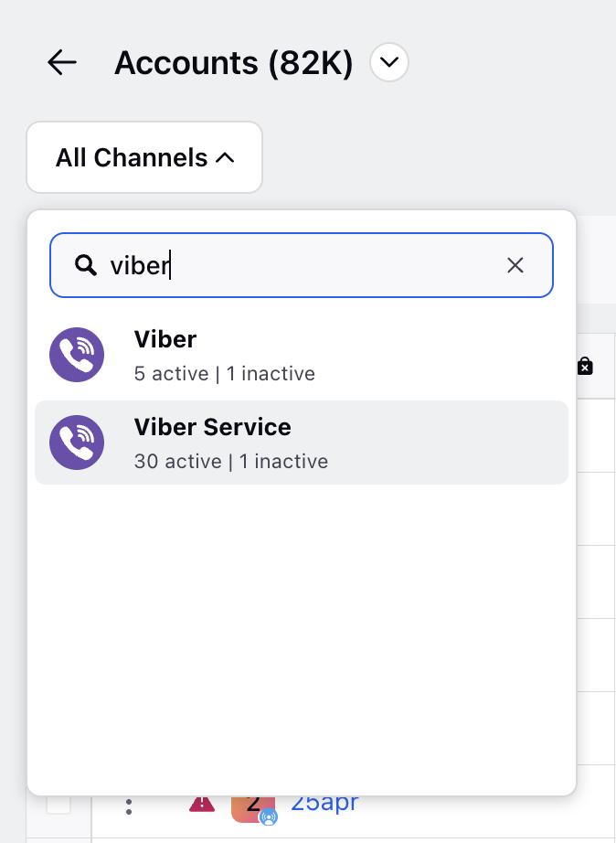616x843 pixels.
Task: Open the three-dot menu for 25apr row
Action: [129, 806]
